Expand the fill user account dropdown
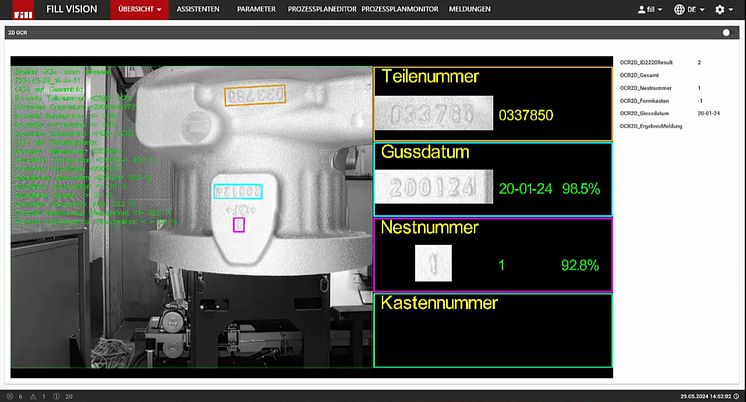746x402 pixels. 653,9
